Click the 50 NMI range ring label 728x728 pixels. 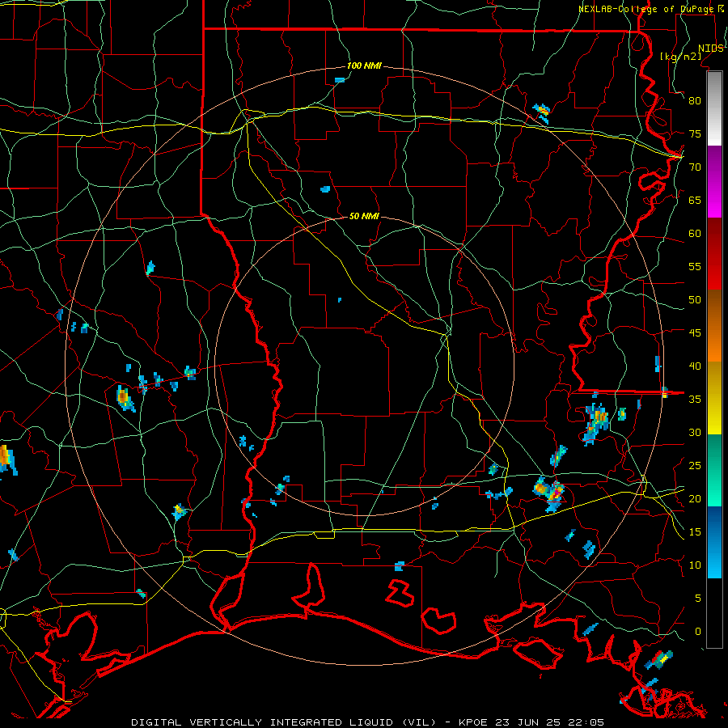click(x=364, y=216)
